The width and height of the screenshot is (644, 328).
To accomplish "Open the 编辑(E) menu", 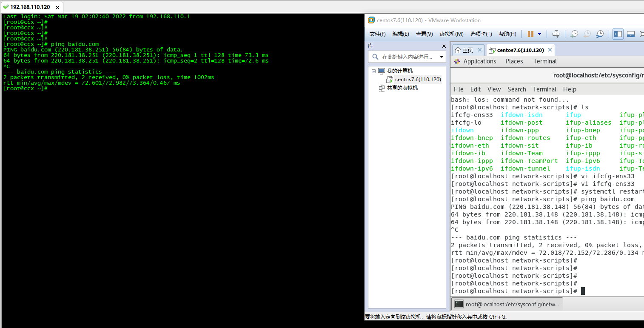I will pyautogui.click(x=401, y=34).
